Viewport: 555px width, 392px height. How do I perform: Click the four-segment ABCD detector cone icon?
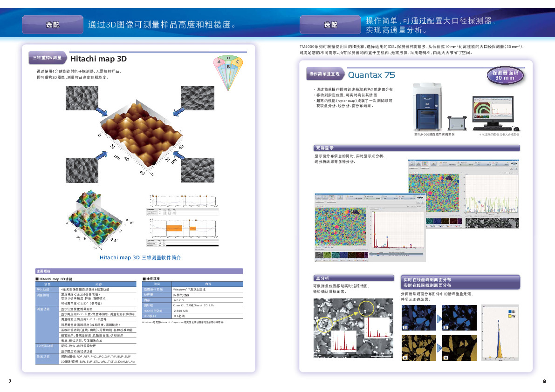[x=228, y=72]
